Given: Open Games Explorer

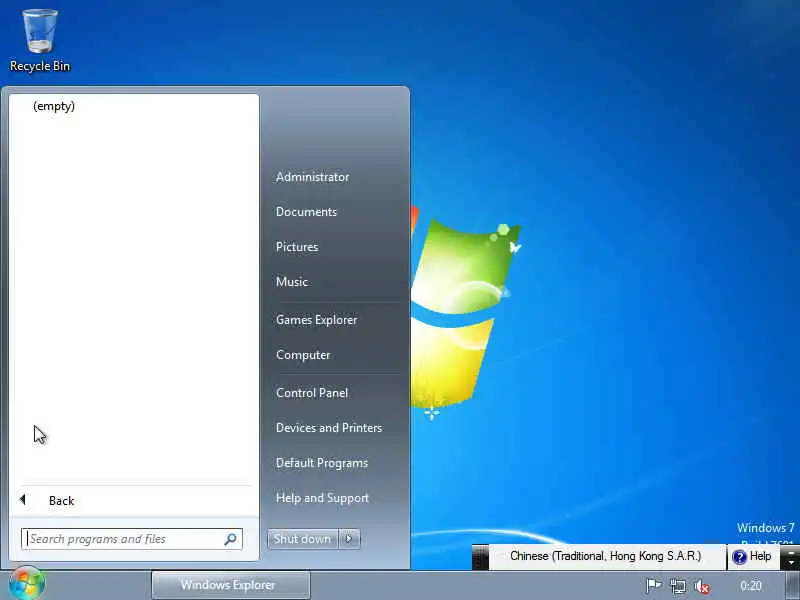Looking at the screenshot, I should point(316,320).
